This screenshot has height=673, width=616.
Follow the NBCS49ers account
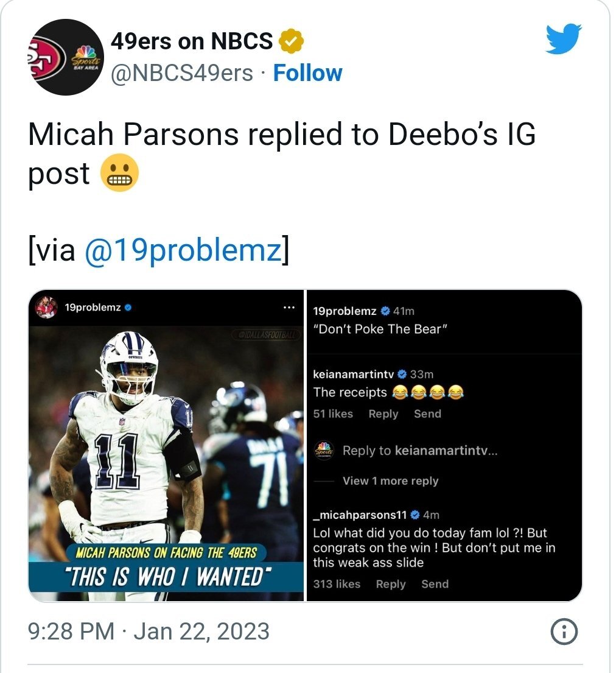click(x=307, y=73)
